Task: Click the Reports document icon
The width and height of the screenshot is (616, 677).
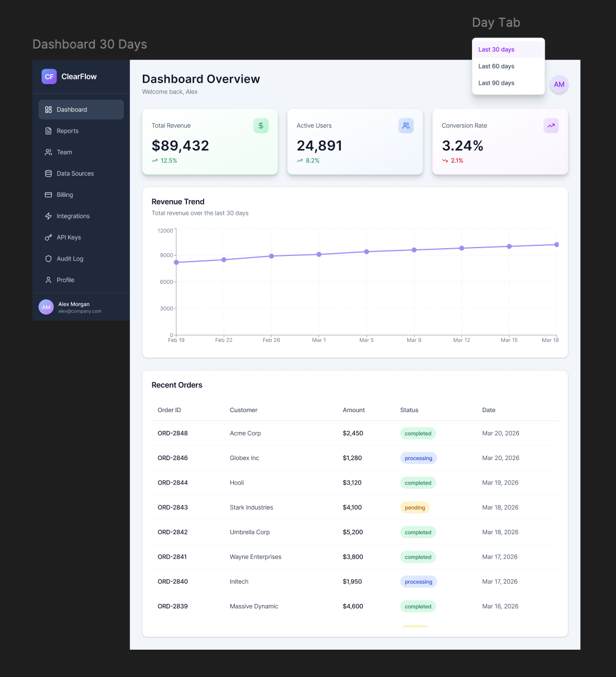Action: pos(49,131)
